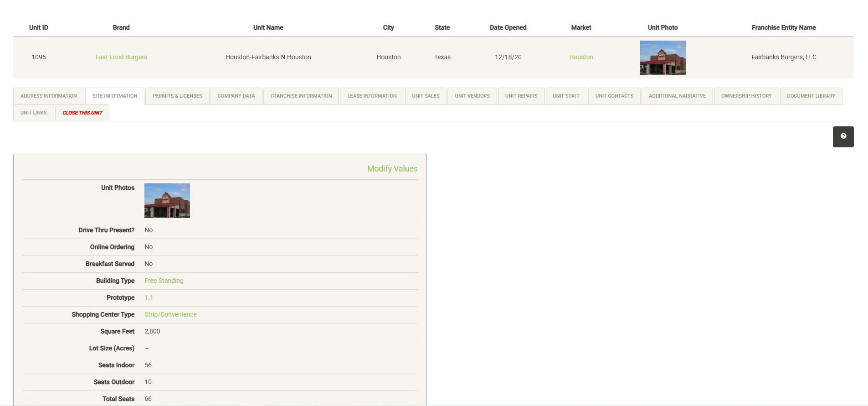Open the Fast Food Burgers brand link
Viewport: 868px width, 406px height.
(x=121, y=57)
